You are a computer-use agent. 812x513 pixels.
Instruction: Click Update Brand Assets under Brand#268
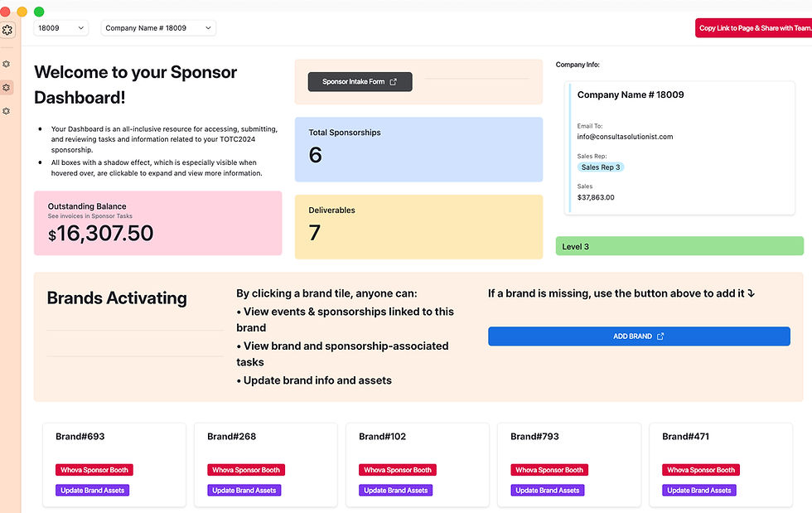244,490
